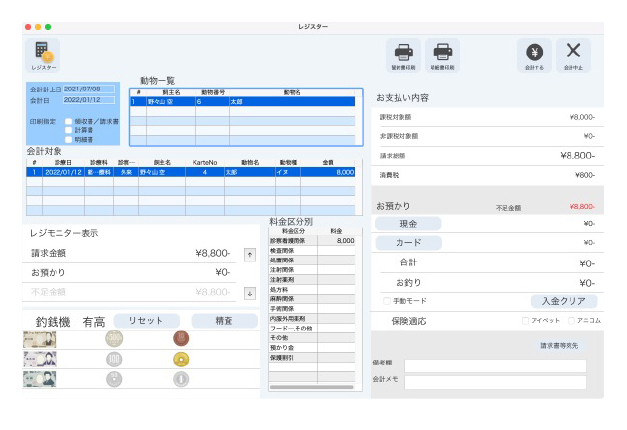The height and width of the screenshot is (430, 627).
Task: Check the 計算書 print option
Action: (68, 130)
